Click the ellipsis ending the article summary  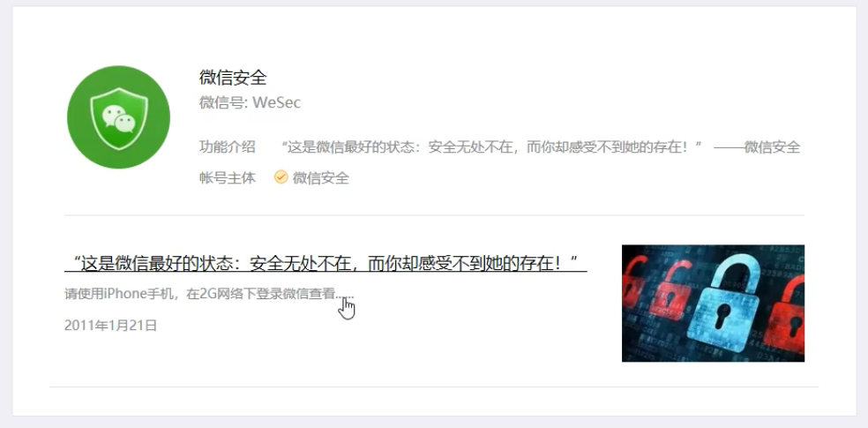[x=344, y=296]
